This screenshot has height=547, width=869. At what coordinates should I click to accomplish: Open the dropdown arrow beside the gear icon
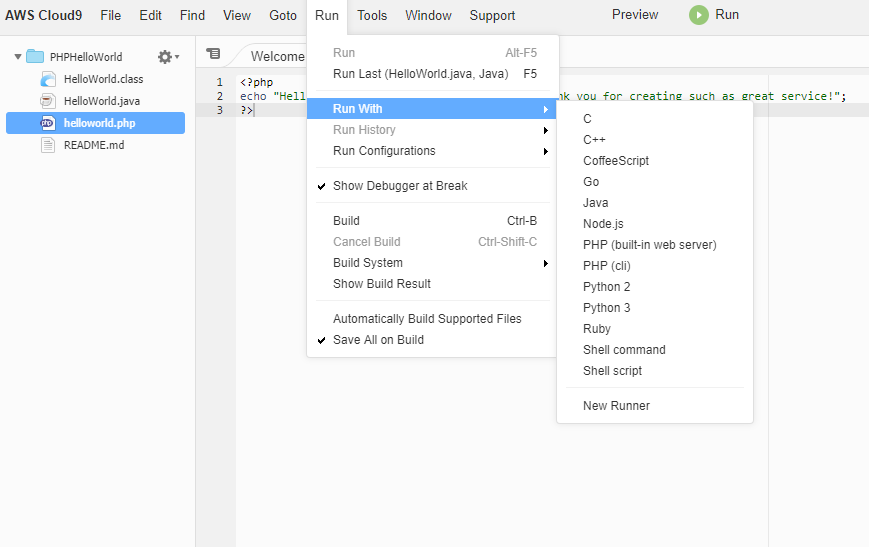tap(177, 57)
